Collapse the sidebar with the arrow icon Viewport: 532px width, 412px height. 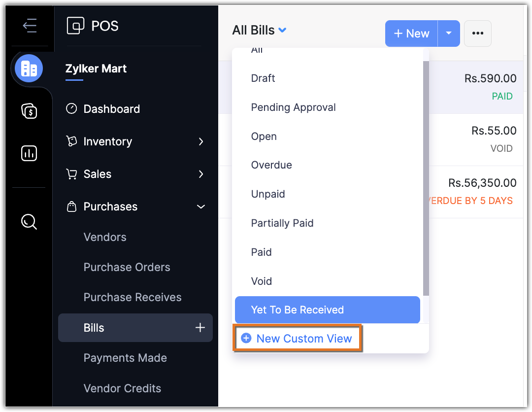click(30, 26)
